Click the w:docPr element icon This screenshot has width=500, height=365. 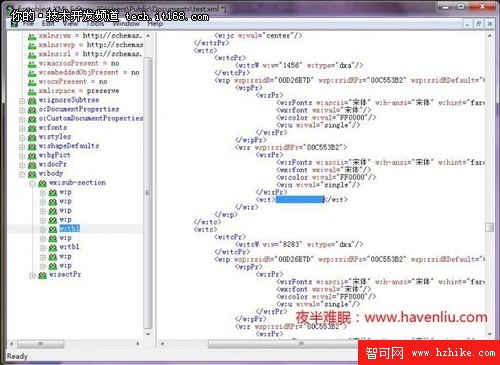(32, 165)
